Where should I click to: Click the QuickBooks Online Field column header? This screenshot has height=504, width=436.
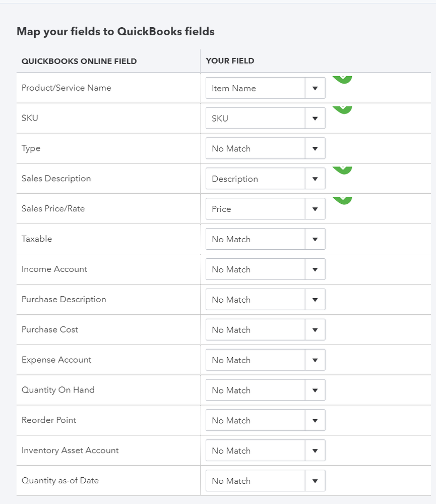(x=79, y=61)
